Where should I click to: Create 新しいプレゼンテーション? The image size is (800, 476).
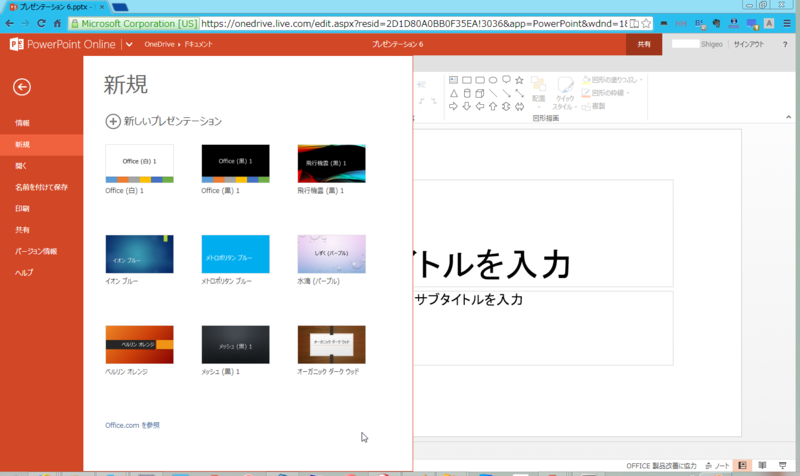pos(163,121)
